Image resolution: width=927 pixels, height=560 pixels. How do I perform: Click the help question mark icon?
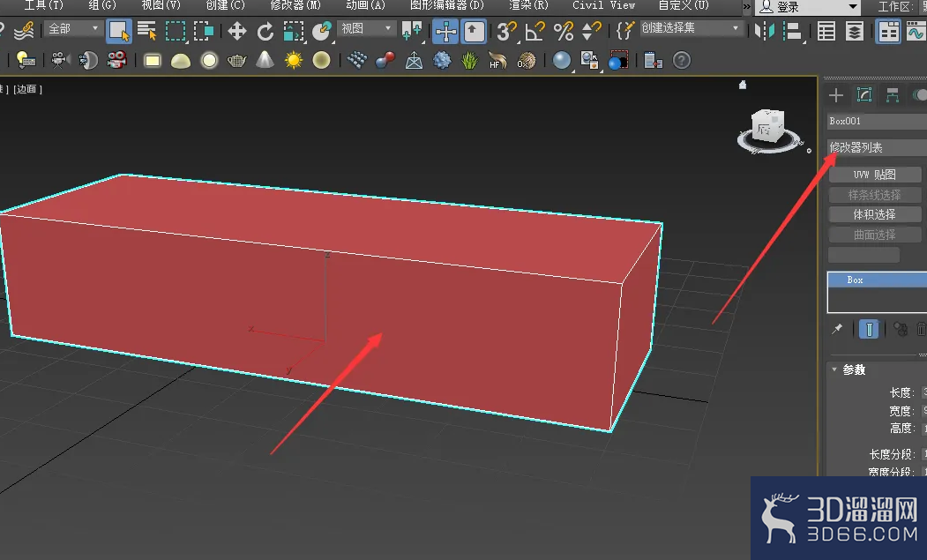682,60
